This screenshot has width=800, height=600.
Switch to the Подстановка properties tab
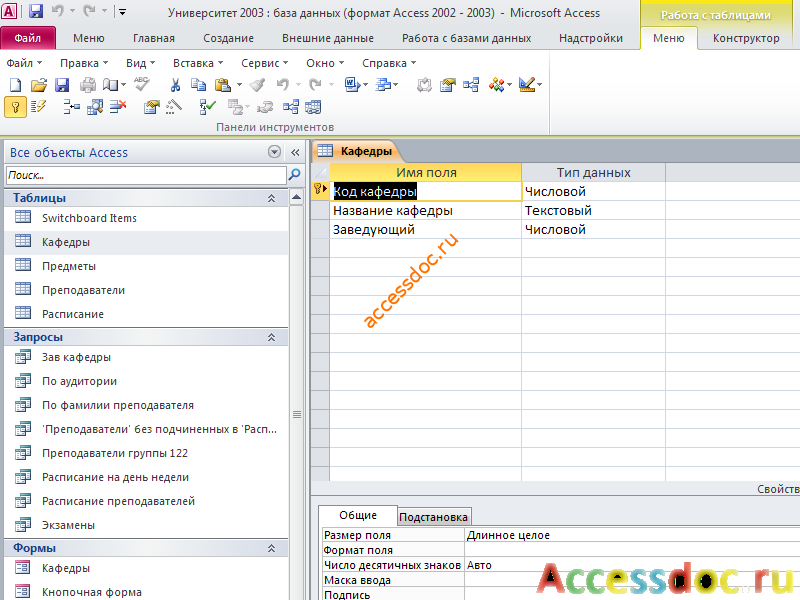[x=433, y=517]
